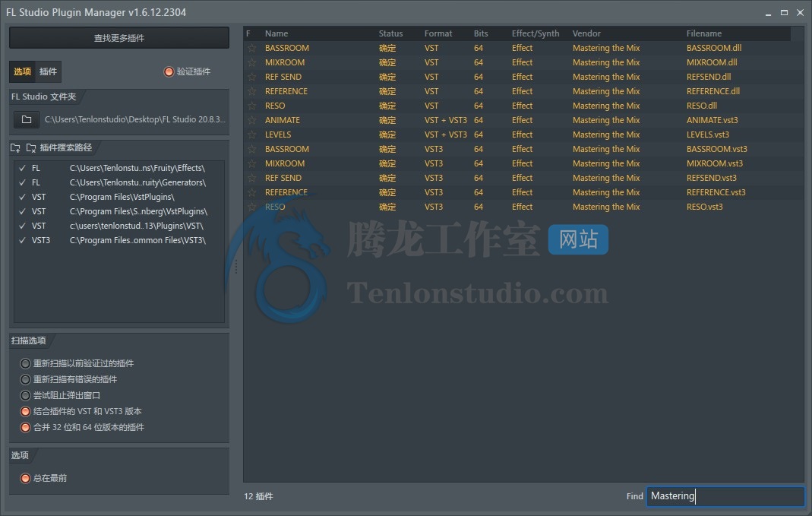Click the 12 插件 count label
The width and height of the screenshot is (812, 516).
click(258, 496)
